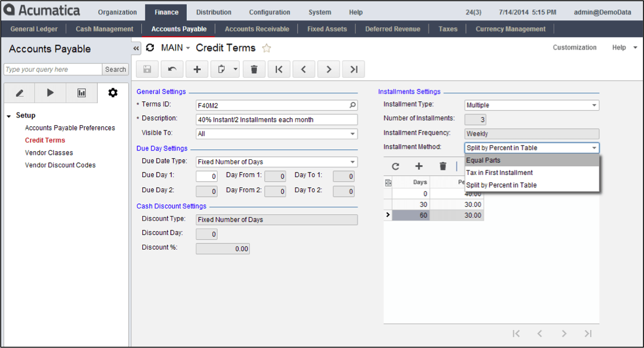Go to last record
The image size is (644, 348).
(x=354, y=69)
